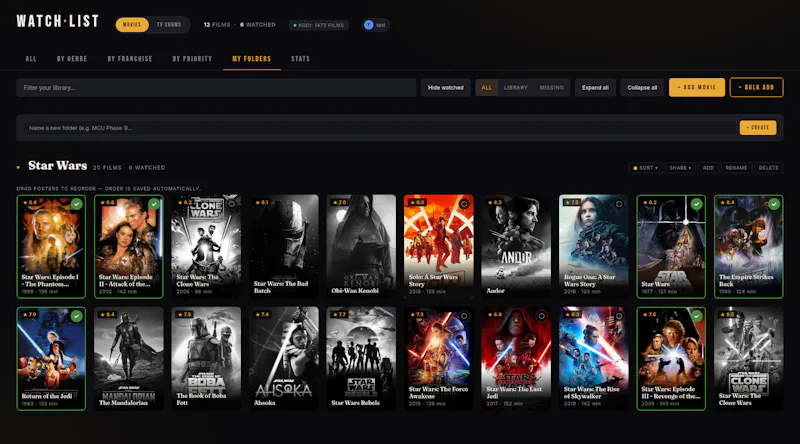This screenshot has width=800, height=444.
Task: Open The Mandalorian poster card
Action: pyautogui.click(x=129, y=358)
